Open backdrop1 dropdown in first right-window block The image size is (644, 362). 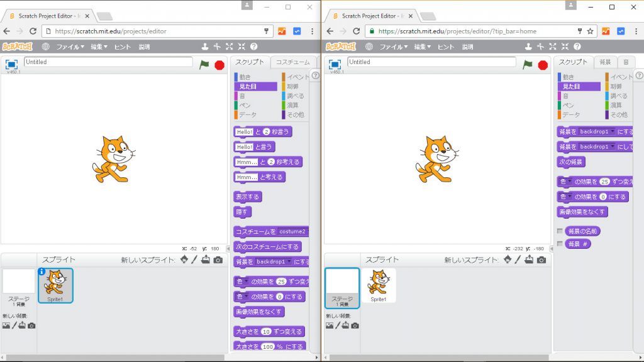[597, 132]
